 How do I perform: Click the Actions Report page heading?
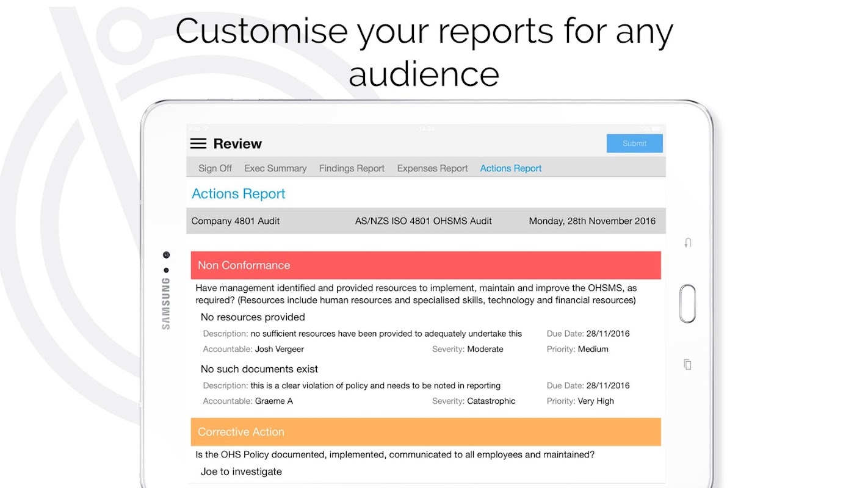239,194
